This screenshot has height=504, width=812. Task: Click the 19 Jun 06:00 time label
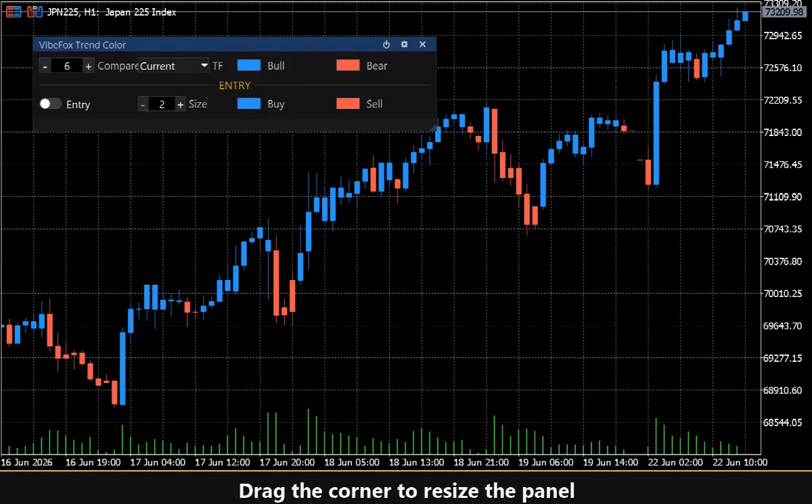point(545,463)
